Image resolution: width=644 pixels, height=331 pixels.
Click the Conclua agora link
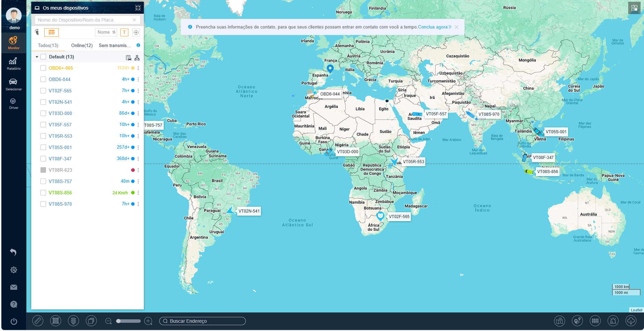[x=435, y=27]
